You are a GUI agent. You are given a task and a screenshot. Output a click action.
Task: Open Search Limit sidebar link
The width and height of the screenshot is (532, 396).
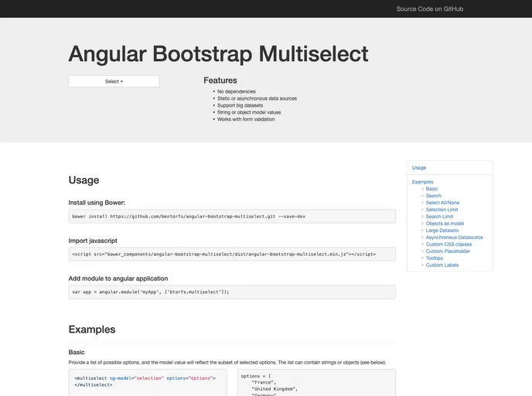[x=439, y=217]
